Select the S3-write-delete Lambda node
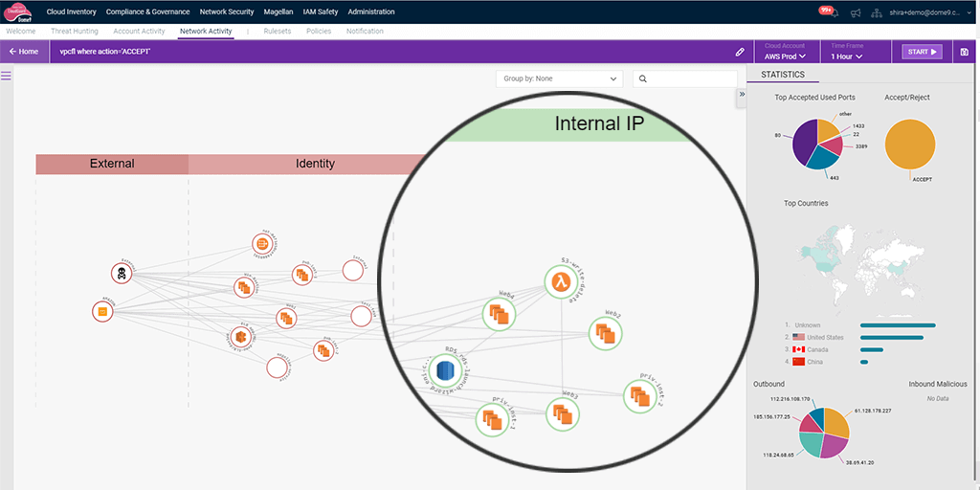980x490 pixels. click(x=561, y=282)
